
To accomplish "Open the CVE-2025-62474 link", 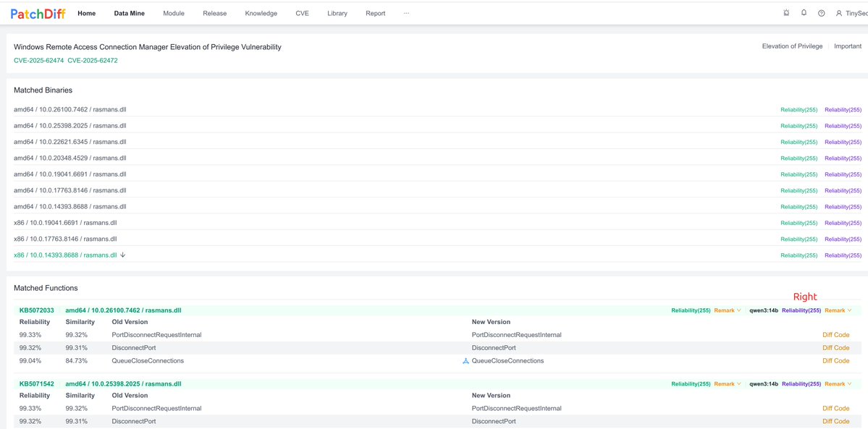I will tap(39, 60).
